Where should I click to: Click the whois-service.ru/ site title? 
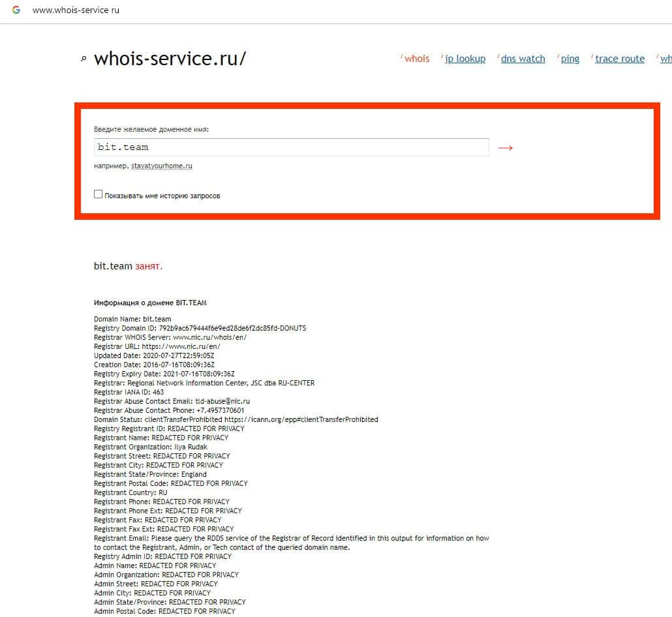click(x=170, y=59)
